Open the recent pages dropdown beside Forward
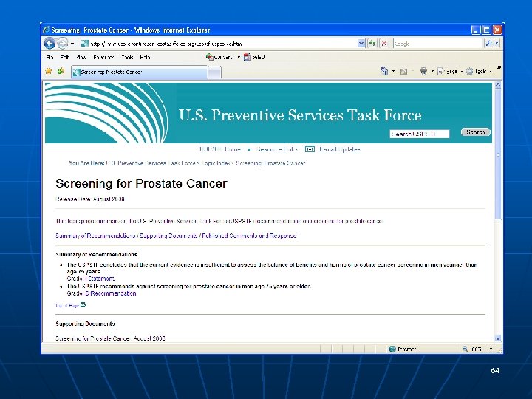532x399 pixels. (x=72, y=44)
